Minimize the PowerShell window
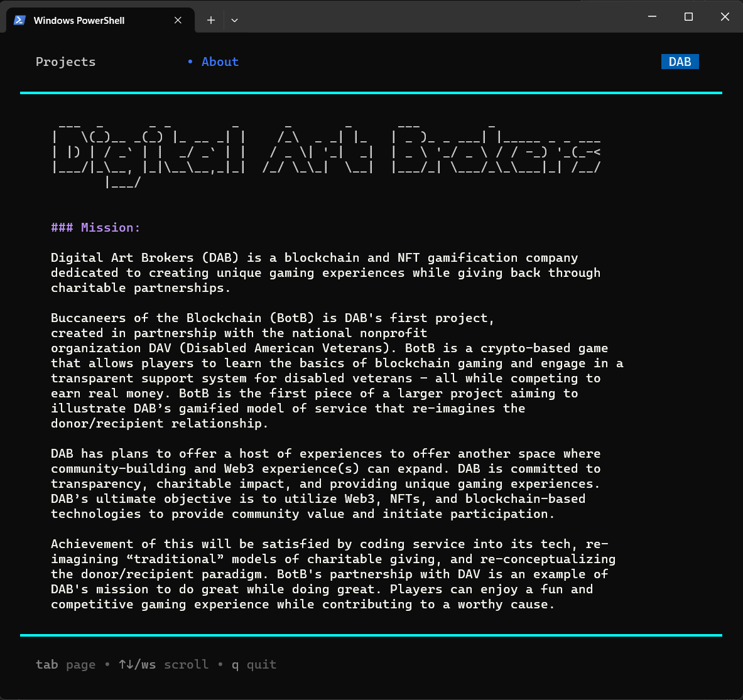Viewport: 743px width, 700px height. (652, 16)
